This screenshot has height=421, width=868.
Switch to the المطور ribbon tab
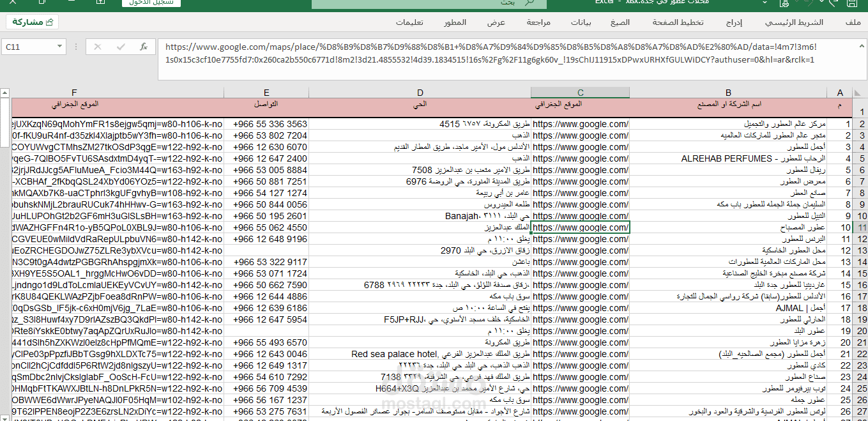click(x=455, y=22)
